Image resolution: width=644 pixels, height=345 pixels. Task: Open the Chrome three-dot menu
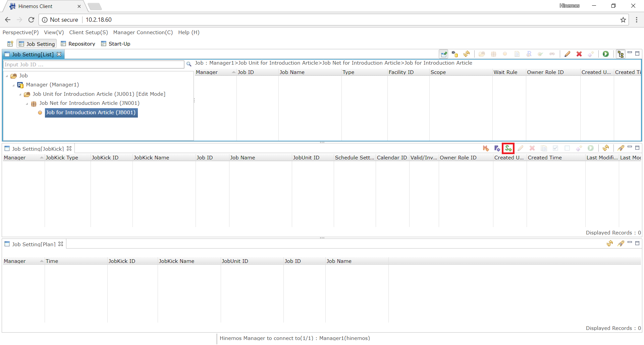637,20
